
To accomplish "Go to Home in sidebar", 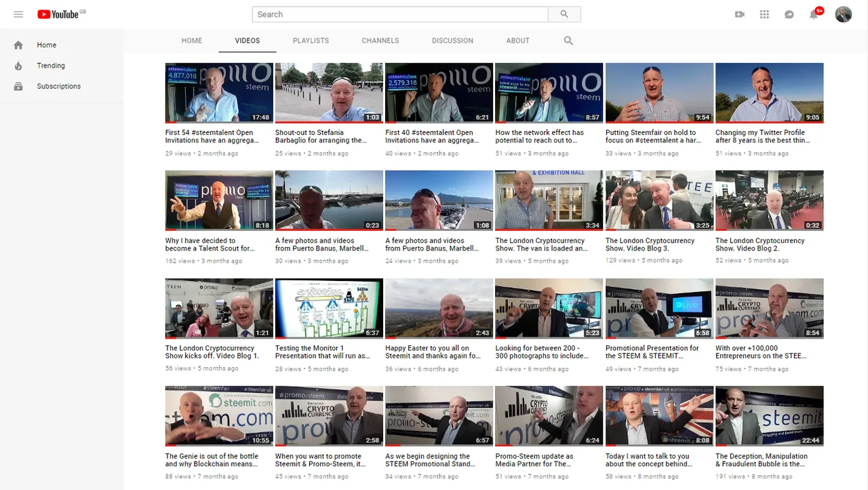I will (47, 45).
